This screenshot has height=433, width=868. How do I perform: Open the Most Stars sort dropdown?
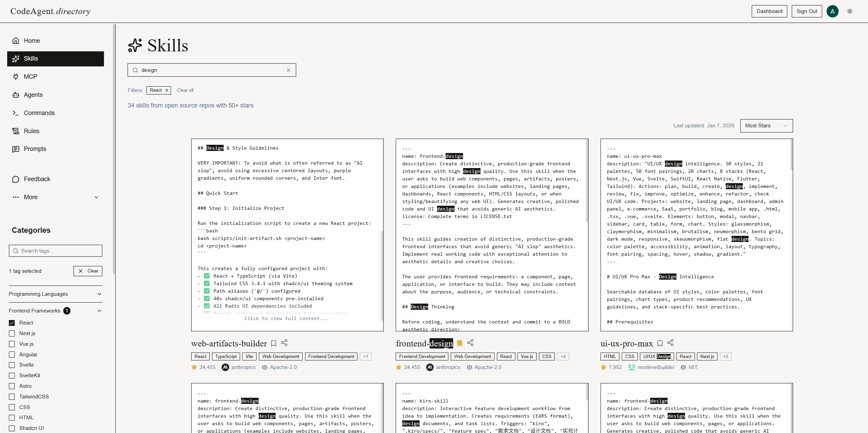[x=766, y=126]
